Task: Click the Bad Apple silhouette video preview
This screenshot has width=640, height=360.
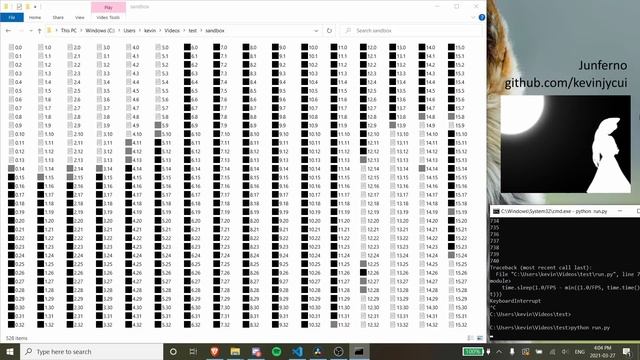Action: click(565, 144)
